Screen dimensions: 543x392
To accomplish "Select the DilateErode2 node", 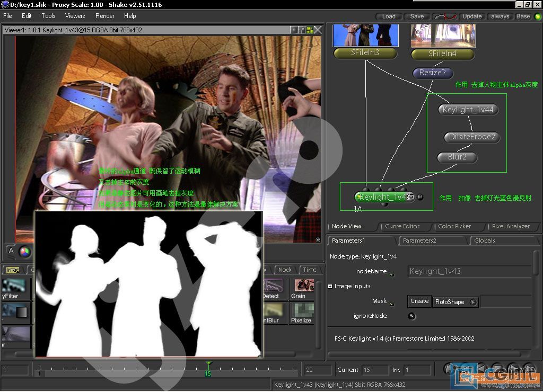I will click(x=471, y=137).
